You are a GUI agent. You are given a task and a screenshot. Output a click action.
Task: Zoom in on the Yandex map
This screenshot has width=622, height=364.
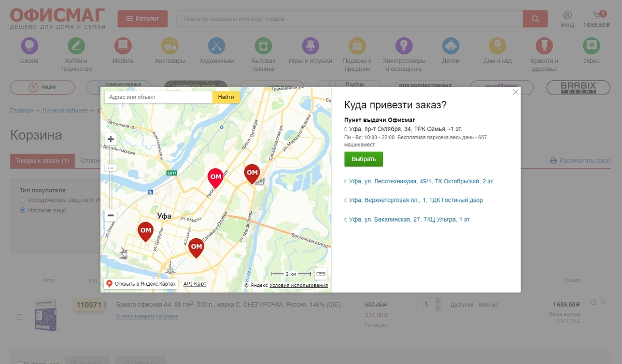point(110,139)
